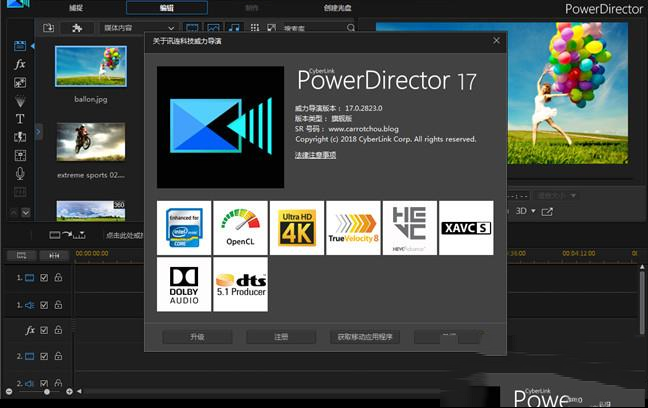Show previous rooms with sidebar up arrow
Viewport: 648px width, 408px height.
(x=14, y=212)
